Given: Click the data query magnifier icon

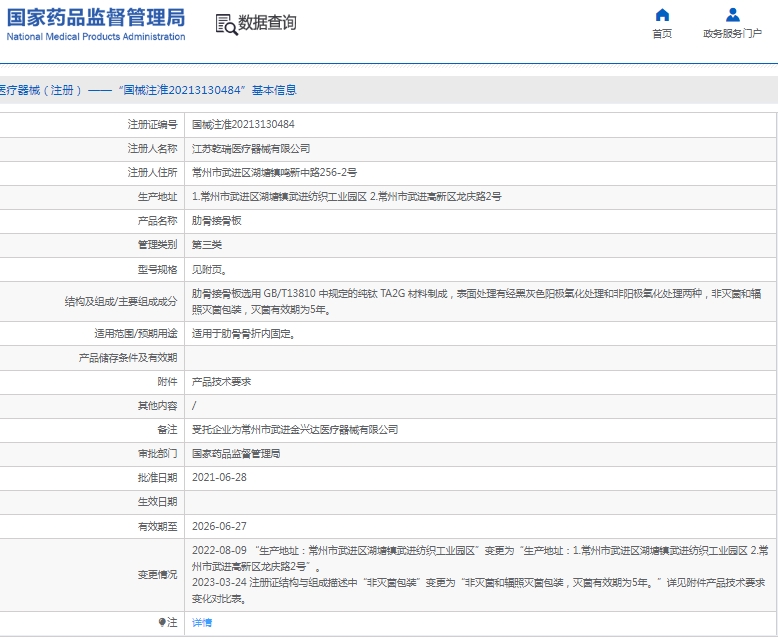Looking at the screenshot, I should [x=226, y=24].
